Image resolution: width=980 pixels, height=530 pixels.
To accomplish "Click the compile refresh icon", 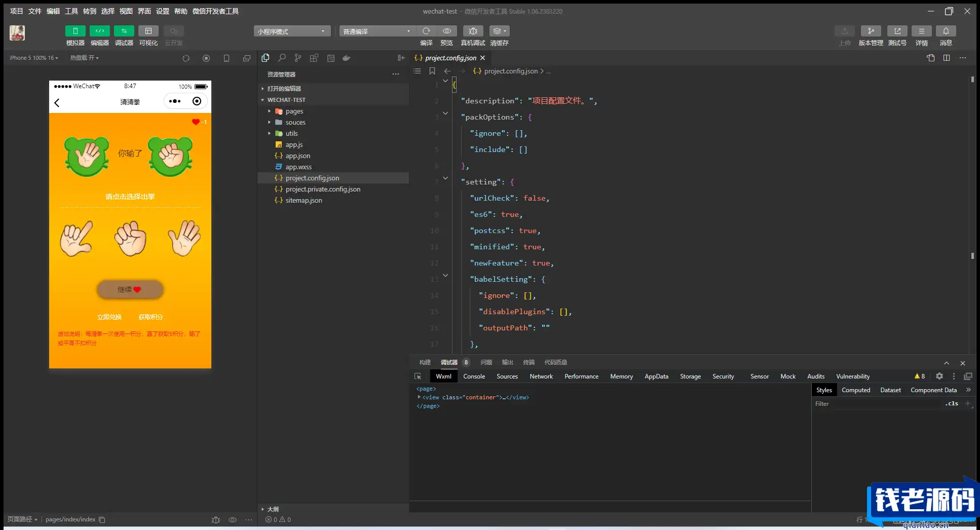I will point(426,31).
